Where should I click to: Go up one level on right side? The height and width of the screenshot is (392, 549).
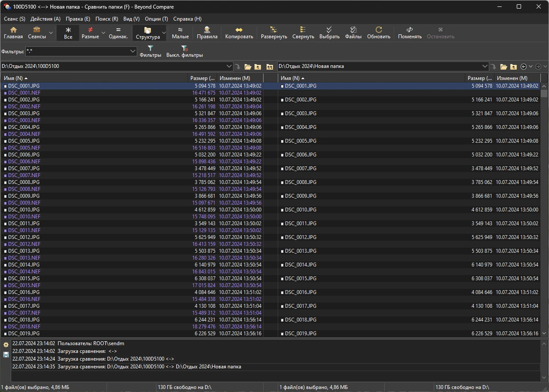click(514, 67)
